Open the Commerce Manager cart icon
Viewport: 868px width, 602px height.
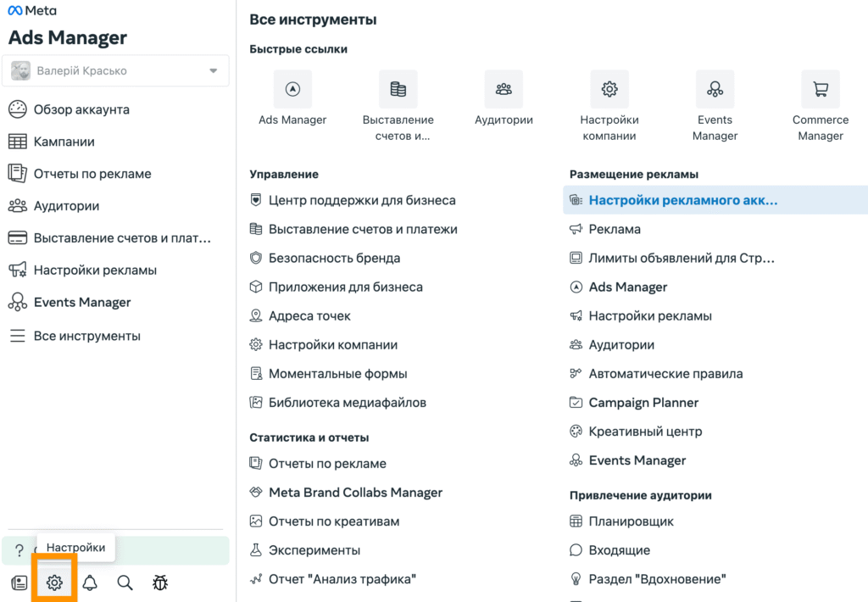(x=820, y=89)
